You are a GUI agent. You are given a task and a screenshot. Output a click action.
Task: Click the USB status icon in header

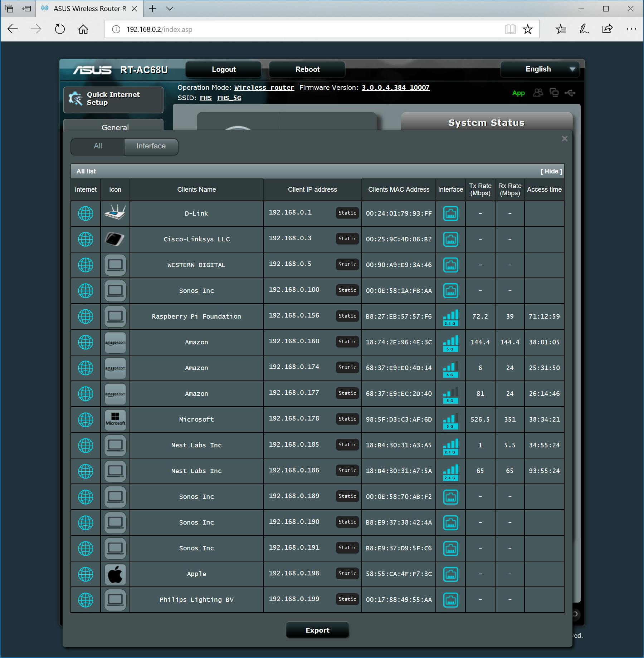coord(570,93)
